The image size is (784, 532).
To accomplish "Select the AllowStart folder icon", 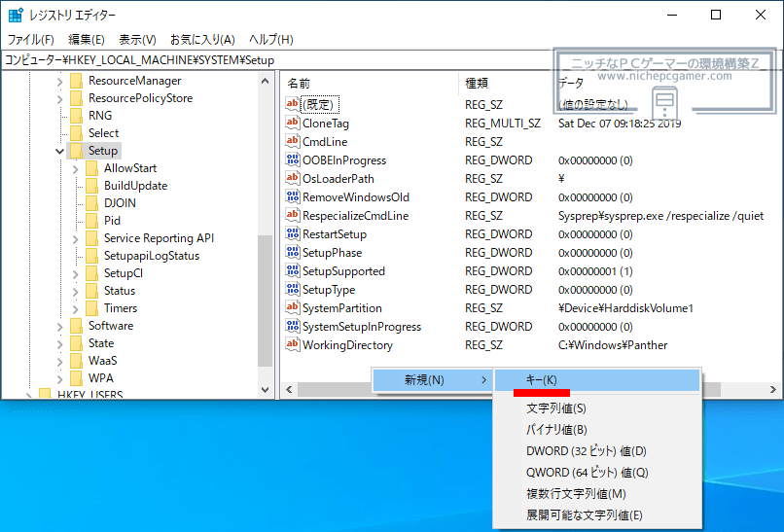I will [x=92, y=168].
